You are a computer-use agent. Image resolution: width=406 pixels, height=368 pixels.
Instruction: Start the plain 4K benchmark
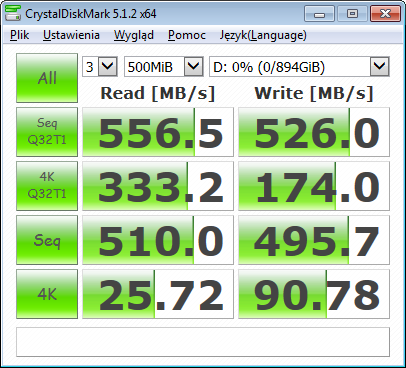click(47, 294)
